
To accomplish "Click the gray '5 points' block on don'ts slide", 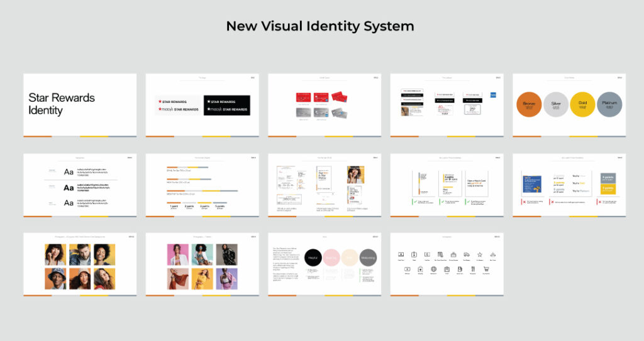I will coord(608,178).
